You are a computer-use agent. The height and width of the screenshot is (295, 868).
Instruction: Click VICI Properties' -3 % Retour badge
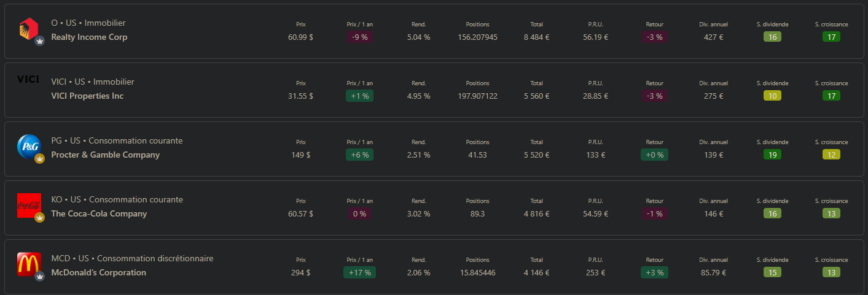click(654, 96)
